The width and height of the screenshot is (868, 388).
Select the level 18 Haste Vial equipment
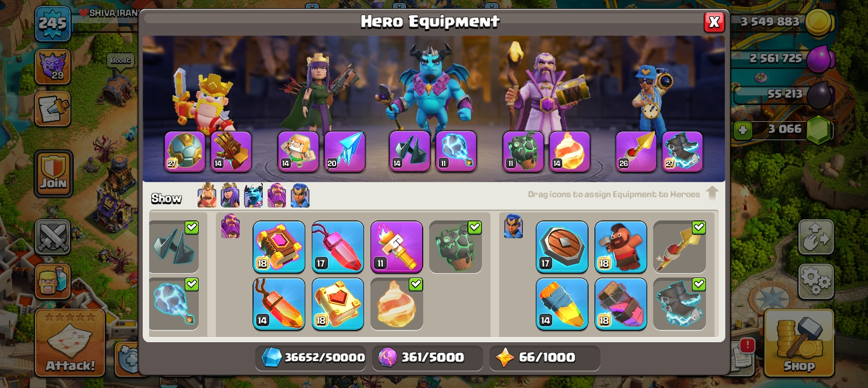(620, 303)
